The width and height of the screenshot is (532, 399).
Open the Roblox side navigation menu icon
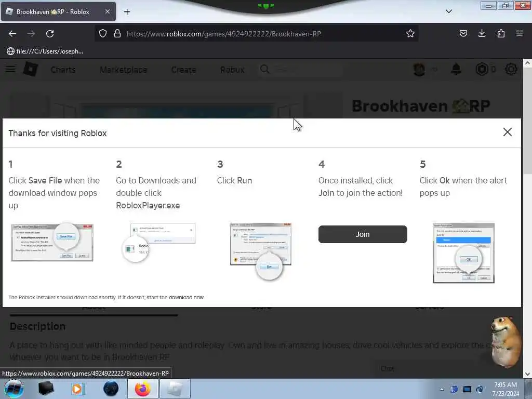click(10, 69)
